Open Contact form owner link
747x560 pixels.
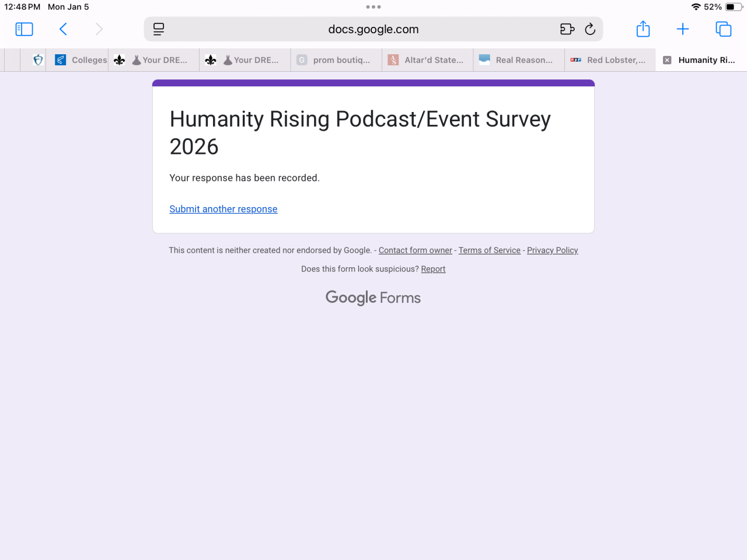click(415, 250)
